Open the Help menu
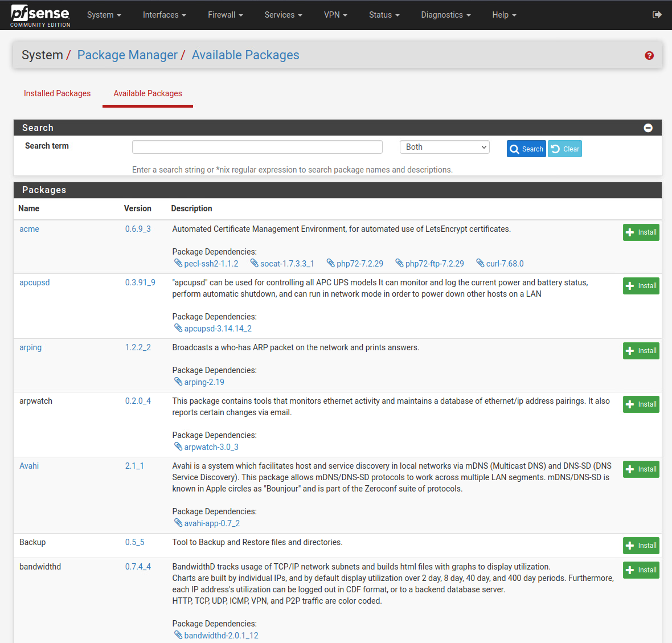Screen dimensions: 672x643 [505, 15]
